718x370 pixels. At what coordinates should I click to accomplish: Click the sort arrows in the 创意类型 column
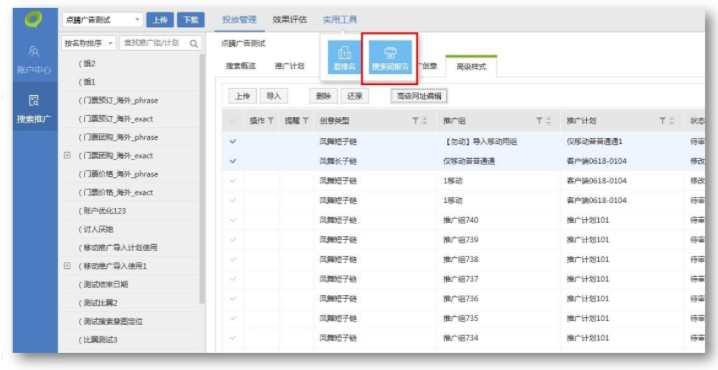(x=424, y=121)
